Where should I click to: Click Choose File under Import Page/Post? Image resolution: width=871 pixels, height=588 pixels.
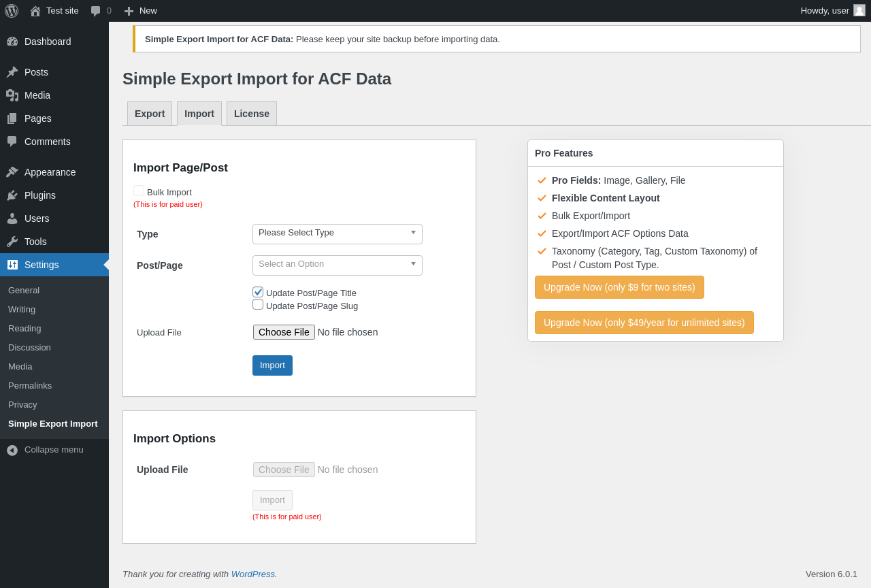click(x=284, y=332)
